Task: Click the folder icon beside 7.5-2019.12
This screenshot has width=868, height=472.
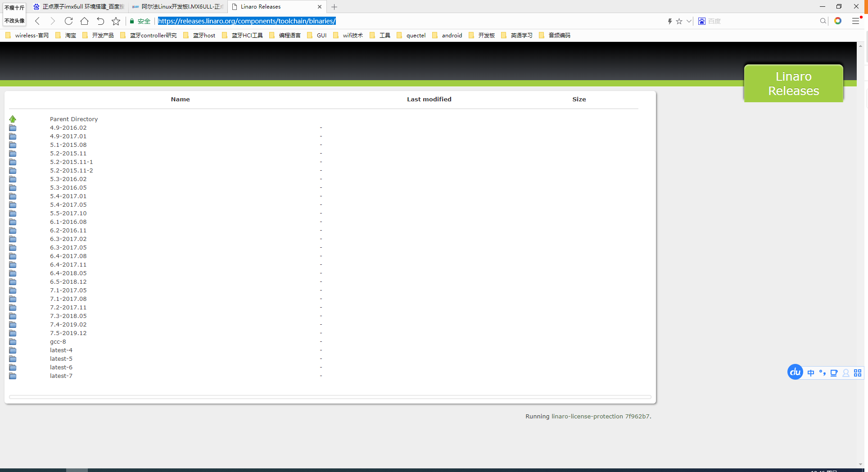Action: 13,333
